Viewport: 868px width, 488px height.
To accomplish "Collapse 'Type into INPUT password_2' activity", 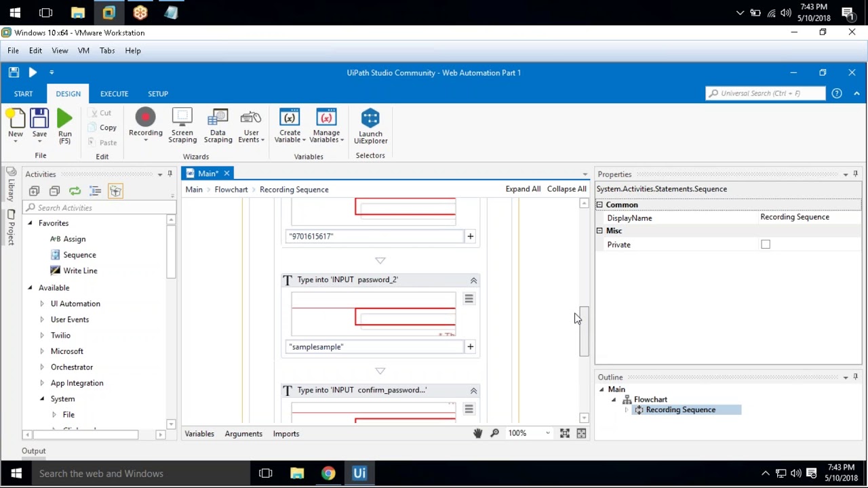I will coord(474,280).
